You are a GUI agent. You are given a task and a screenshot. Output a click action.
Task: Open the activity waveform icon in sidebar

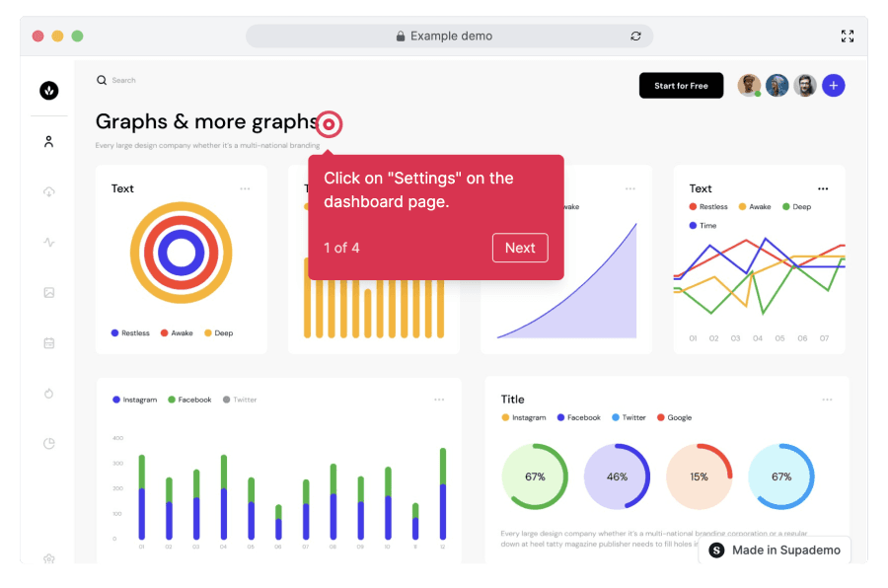[x=49, y=242]
